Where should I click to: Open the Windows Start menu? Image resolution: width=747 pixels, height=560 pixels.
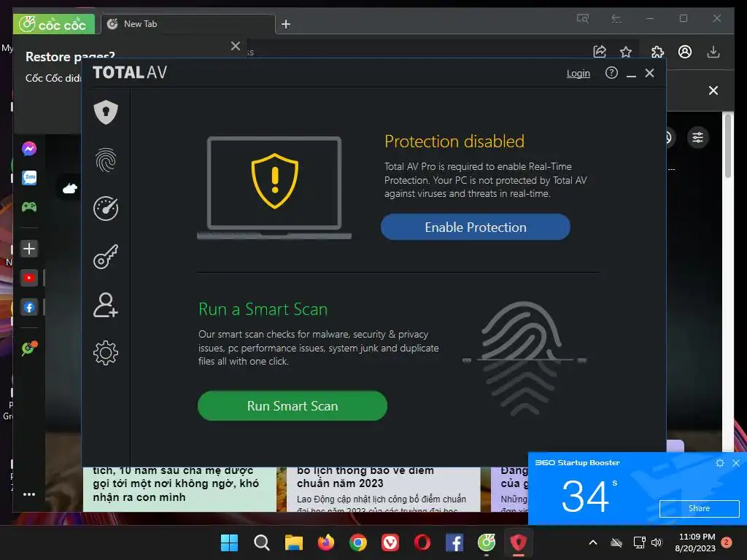click(229, 542)
